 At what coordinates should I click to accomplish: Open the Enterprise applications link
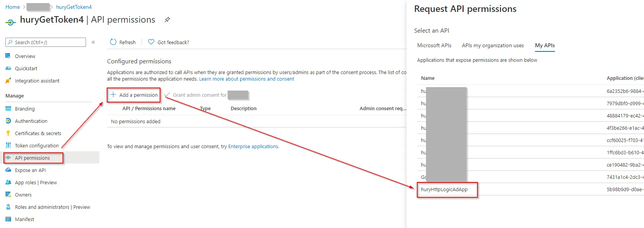(x=253, y=146)
